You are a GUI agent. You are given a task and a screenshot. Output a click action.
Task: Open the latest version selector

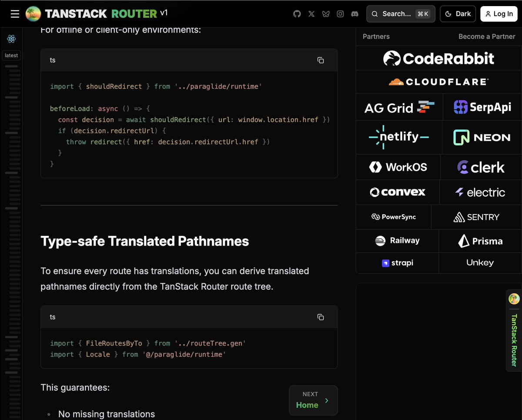tap(11, 55)
